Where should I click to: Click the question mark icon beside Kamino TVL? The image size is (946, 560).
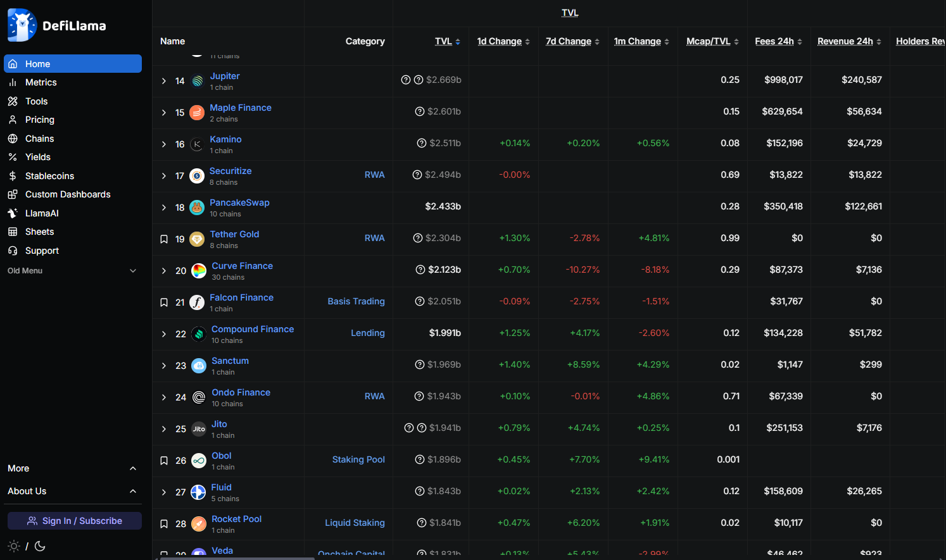422,143
